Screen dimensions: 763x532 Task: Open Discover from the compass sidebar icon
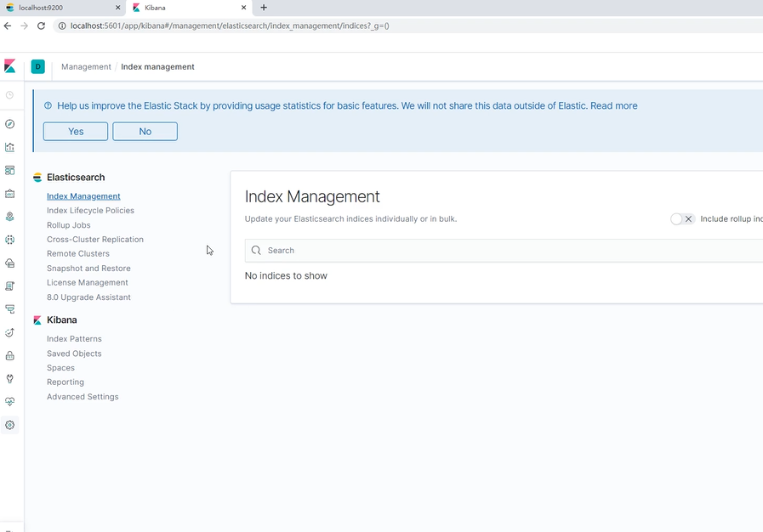pos(9,124)
